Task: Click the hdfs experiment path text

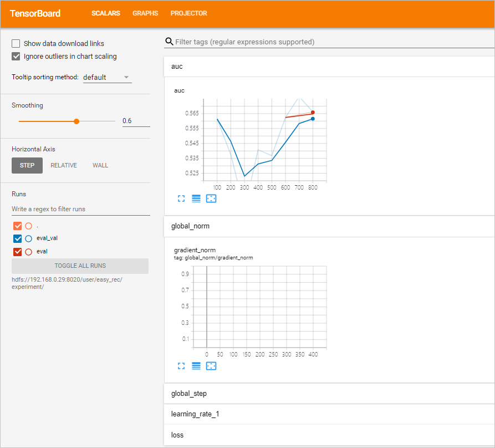Action: tap(67, 283)
